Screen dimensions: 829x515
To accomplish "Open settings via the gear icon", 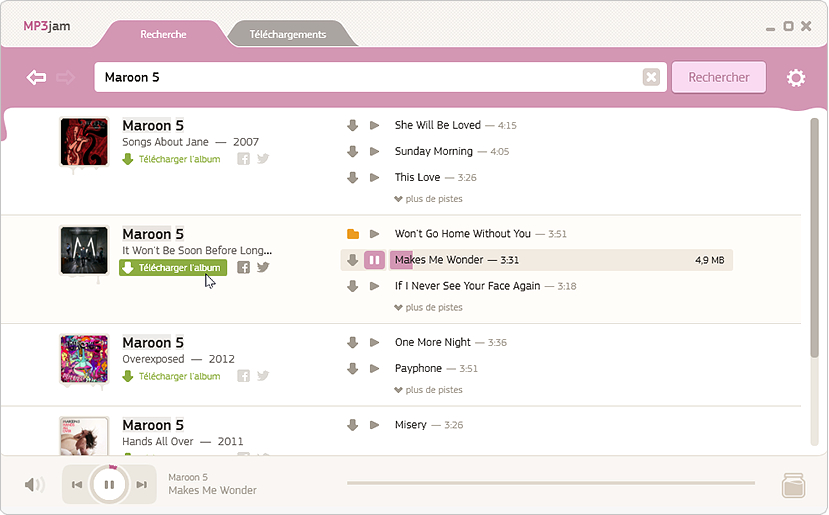I will pyautogui.click(x=796, y=78).
